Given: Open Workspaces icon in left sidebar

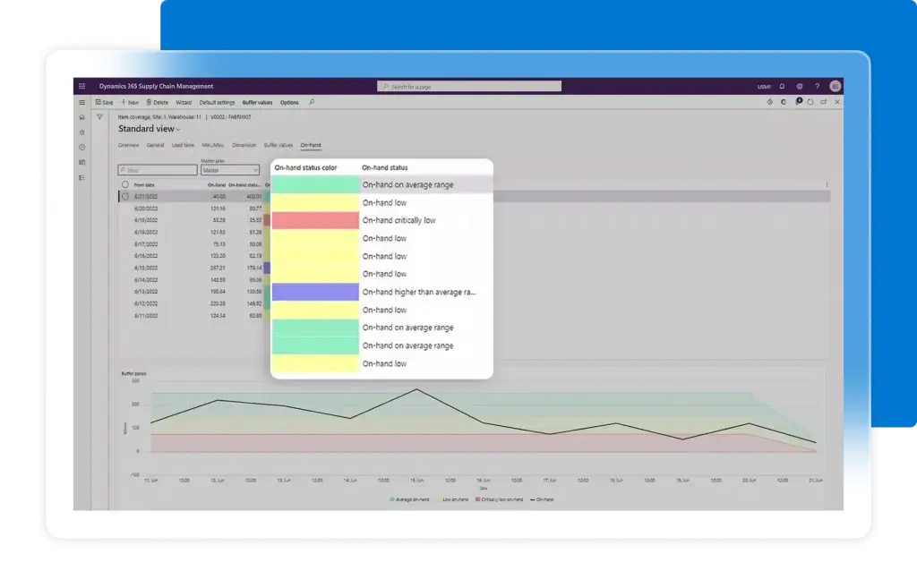Looking at the screenshot, I should click(81, 163).
